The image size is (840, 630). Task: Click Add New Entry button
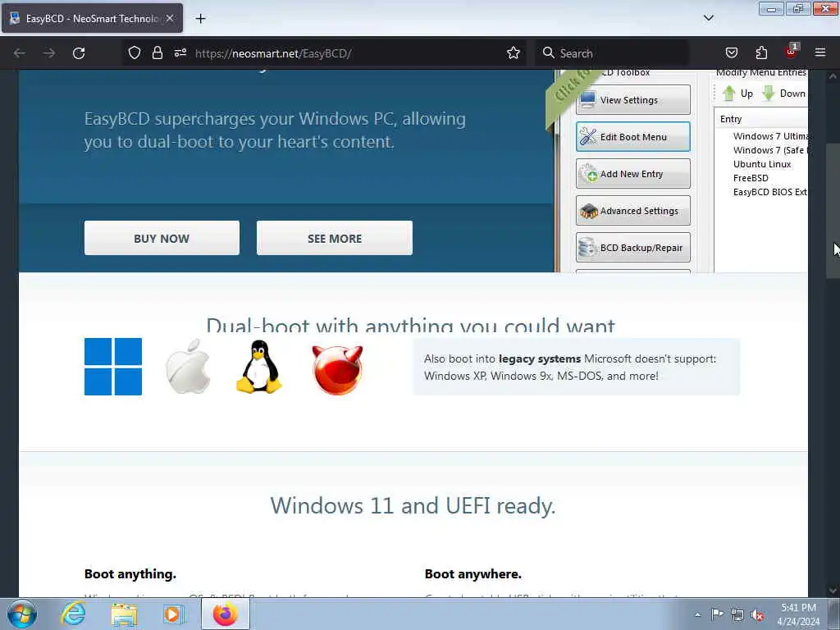[x=632, y=174]
